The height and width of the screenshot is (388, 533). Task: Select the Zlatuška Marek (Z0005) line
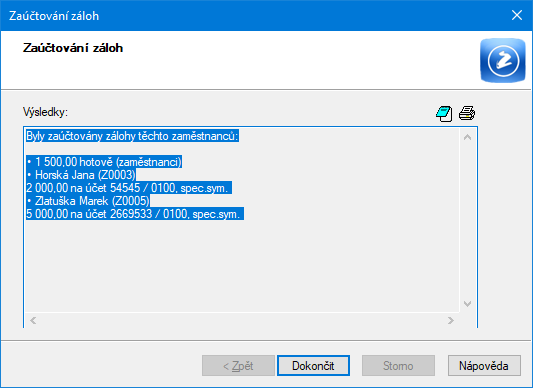88,201
